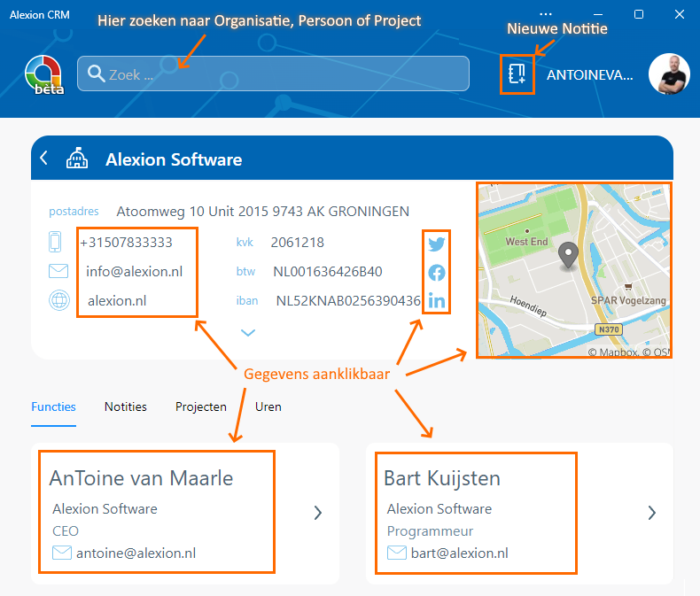
Task: Send email to info@alexion.nl
Action: 135,272
